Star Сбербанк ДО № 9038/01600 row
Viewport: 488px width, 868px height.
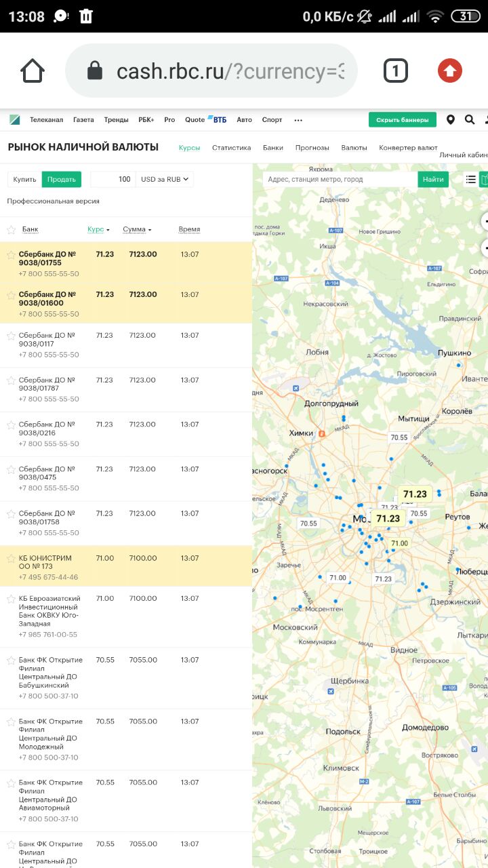pos(11,295)
